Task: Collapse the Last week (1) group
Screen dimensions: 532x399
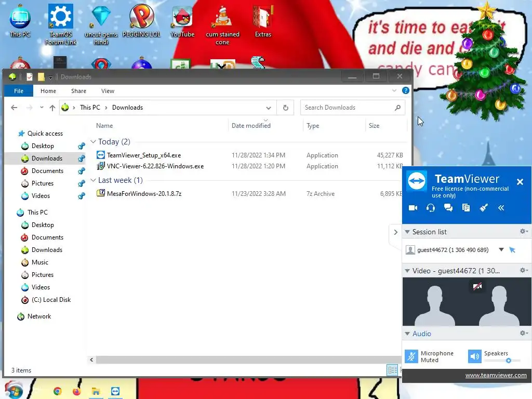Action: tap(93, 180)
